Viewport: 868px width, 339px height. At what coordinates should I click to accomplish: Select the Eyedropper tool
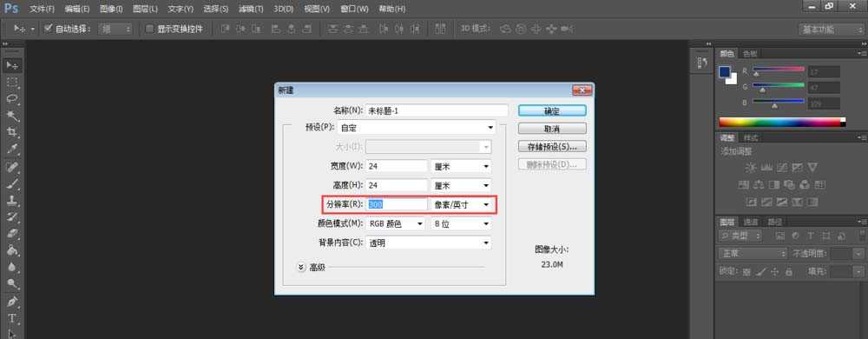click(12, 149)
